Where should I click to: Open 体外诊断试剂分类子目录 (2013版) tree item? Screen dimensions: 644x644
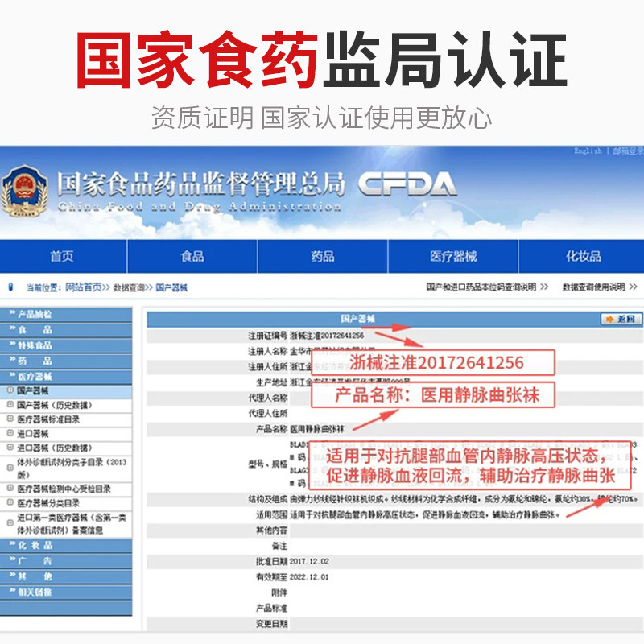(x=72, y=469)
